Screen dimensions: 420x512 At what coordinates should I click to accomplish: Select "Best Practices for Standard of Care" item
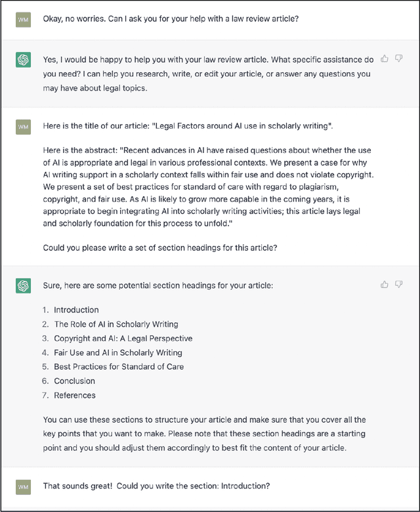pyautogui.click(x=119, y=367)
